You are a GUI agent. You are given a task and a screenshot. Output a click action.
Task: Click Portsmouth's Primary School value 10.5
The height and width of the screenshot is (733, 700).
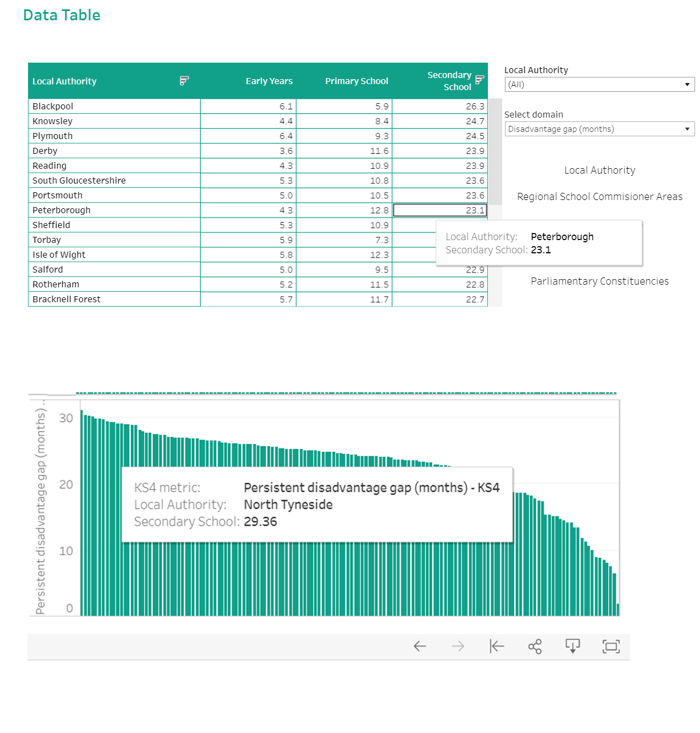click(379, 196)
